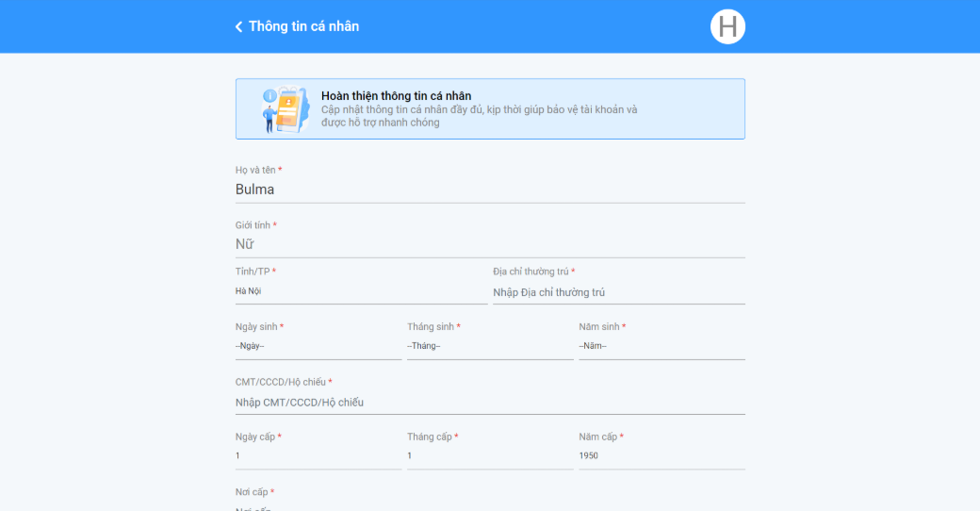This screenshot has width=980, height=511.
Task: Click the banner description about updating personal info
Action: tap(479, 116)
